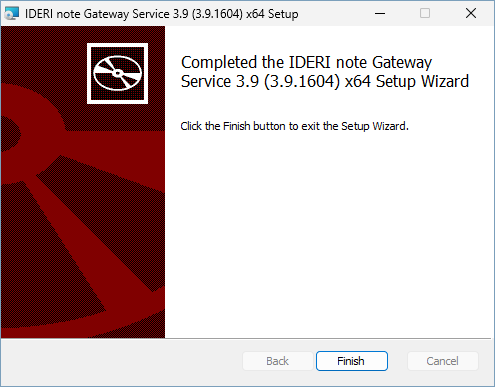The height and width of the screenshot is (387, 495).
Task: Click the disabled maximize window button
Action: (425, 13)
